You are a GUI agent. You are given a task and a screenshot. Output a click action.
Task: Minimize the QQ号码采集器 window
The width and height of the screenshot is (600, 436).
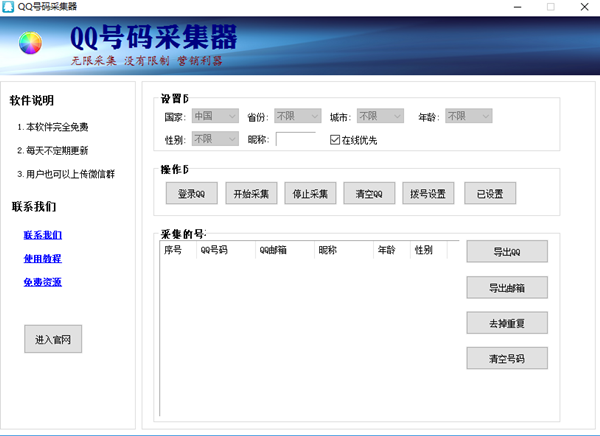coord(518,7)
